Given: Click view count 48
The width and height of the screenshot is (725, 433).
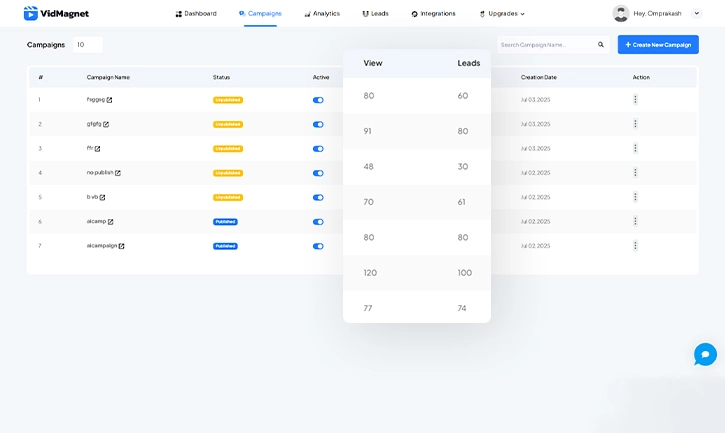Looking at the screenshot, I should (x=368, y=167).
